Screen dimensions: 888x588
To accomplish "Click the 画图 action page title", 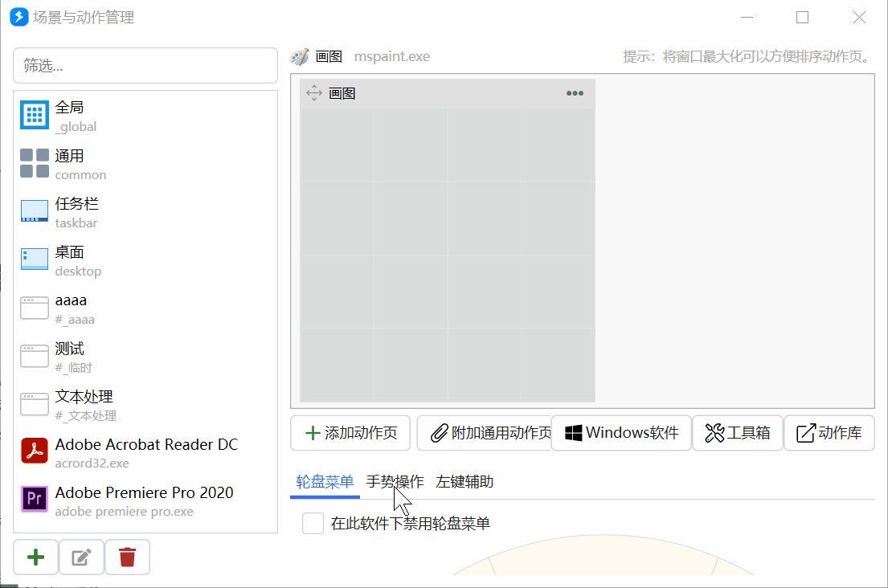I will [x=342, y=93].
